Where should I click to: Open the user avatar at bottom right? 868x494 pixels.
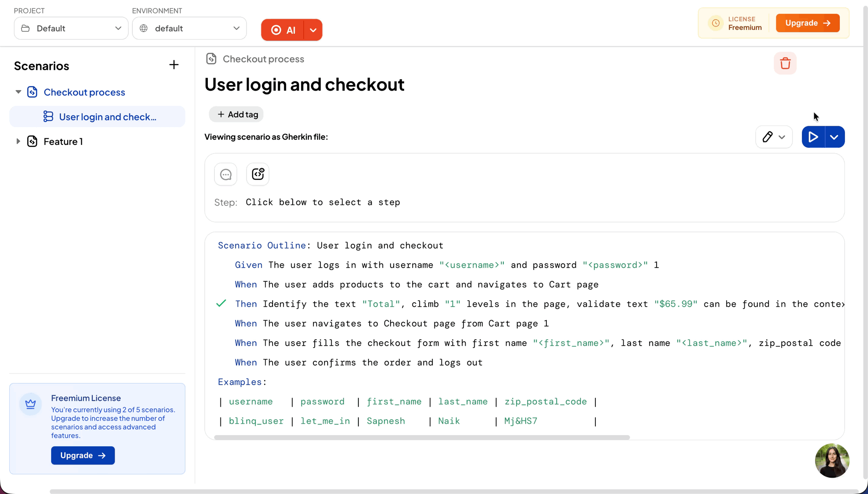pos(832,461)
